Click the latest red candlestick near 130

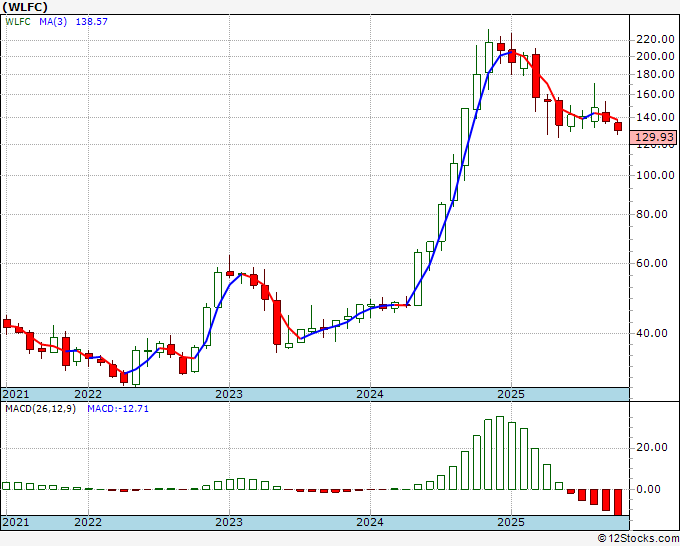coord(618,127)
